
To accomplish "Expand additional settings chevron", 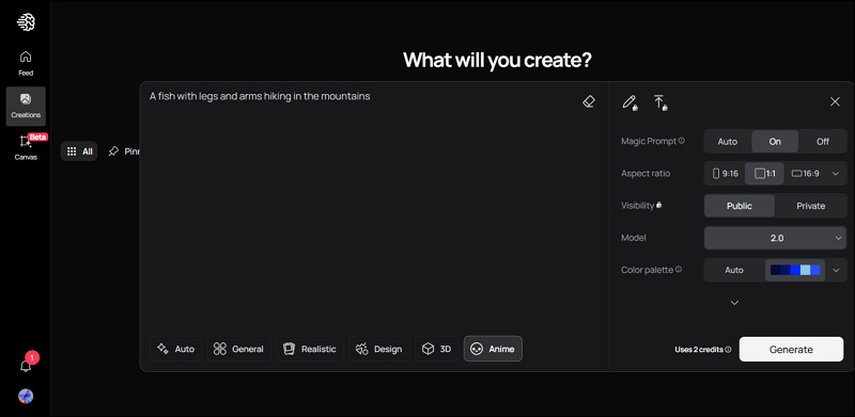I will tap(734, 303).
